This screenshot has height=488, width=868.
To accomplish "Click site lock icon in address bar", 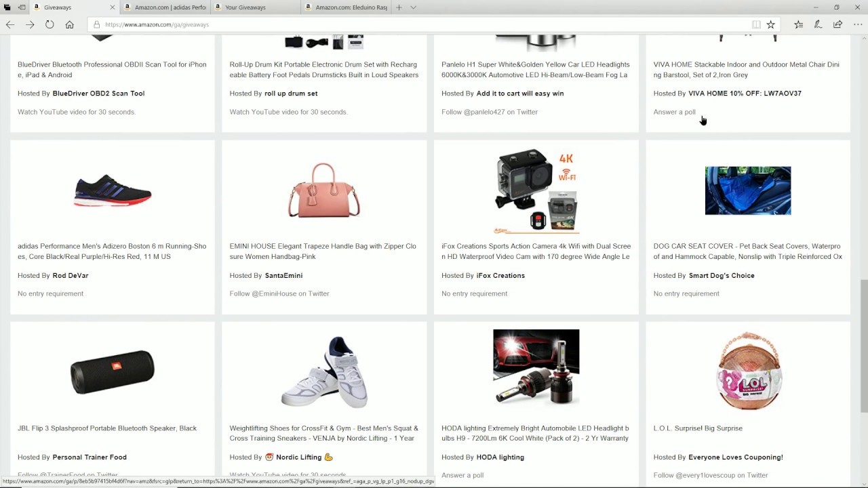I will tap(96, 24).
